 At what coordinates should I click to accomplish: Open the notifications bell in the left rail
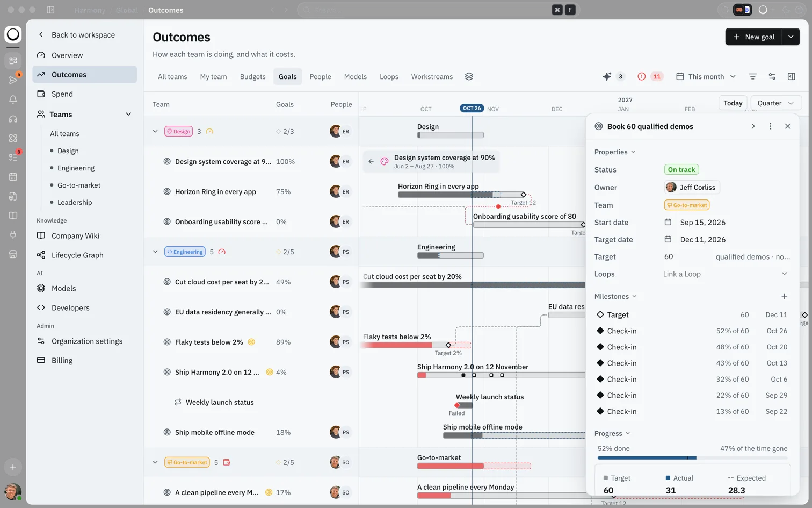coord(13,99)
